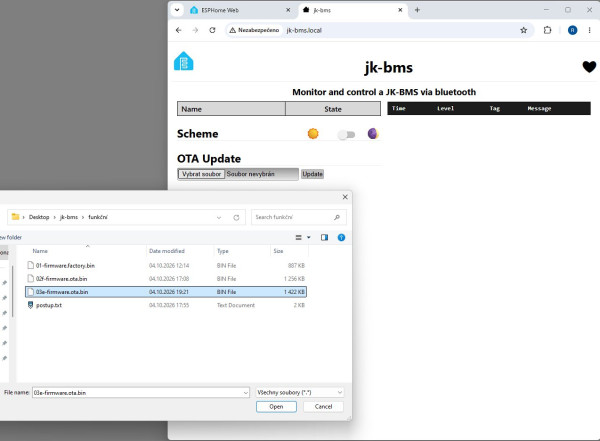Click the sun icon next to Scheme
Screen dimensions: 600x441
(313, 134)
